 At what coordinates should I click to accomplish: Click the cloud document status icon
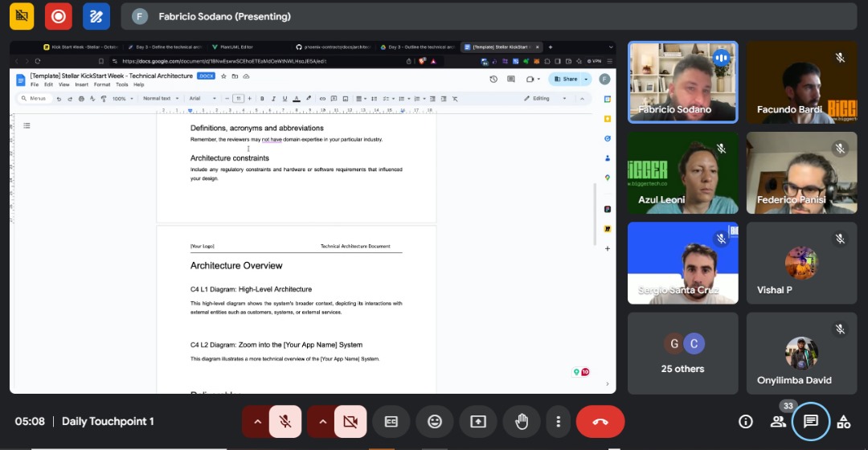tap(247, 76)
